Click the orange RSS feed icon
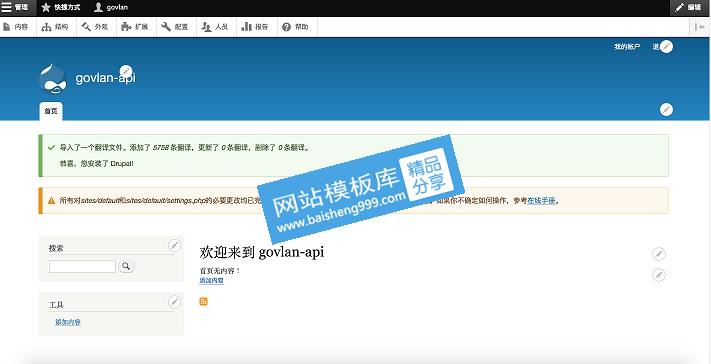The height and width of the screenshot is (364, 711). (204, 301)
